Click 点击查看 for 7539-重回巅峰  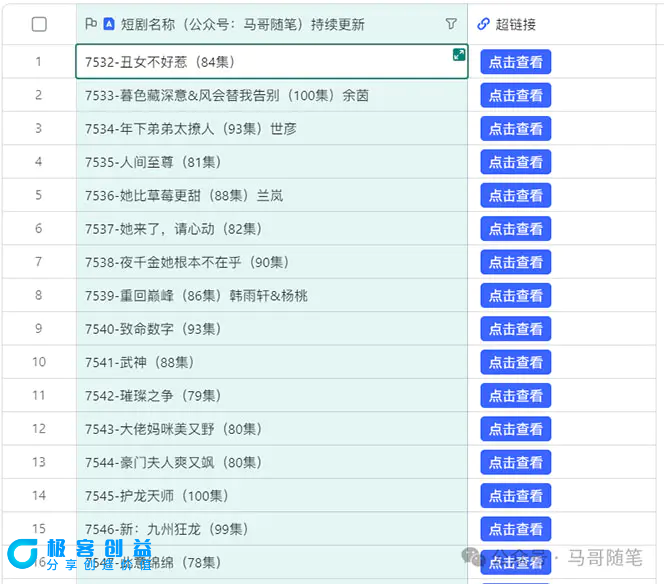pos(515,296)
